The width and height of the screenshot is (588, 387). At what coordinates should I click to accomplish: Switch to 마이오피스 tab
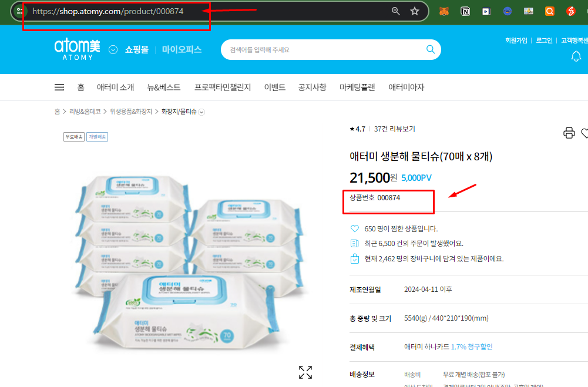coord(182,49)
